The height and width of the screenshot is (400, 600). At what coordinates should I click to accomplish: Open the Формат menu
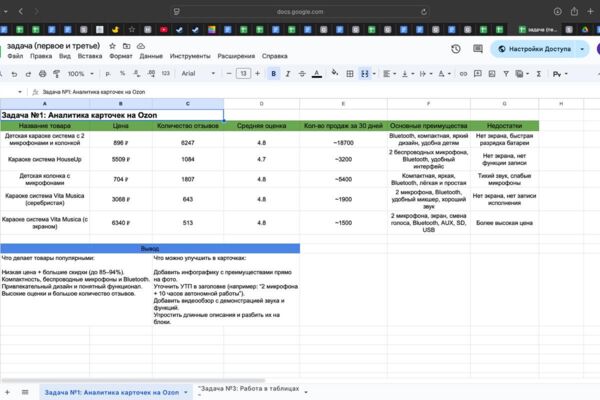[x=121, y=56]
